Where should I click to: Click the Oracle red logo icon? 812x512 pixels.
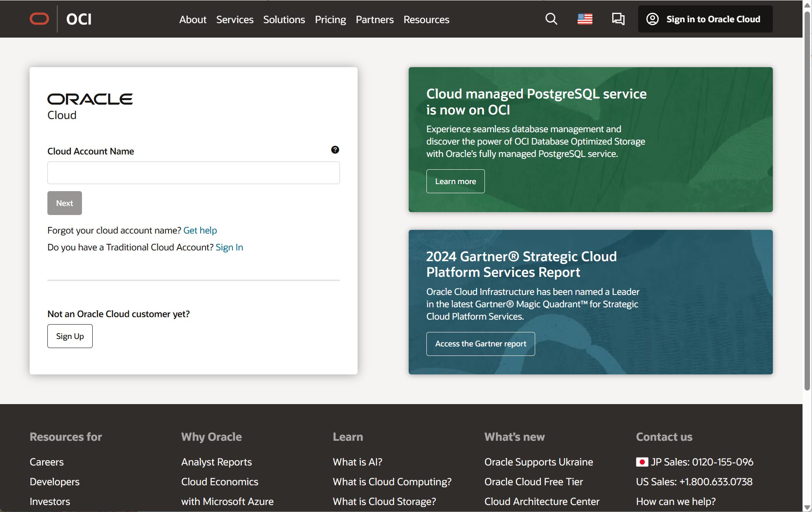click(40, 19)
